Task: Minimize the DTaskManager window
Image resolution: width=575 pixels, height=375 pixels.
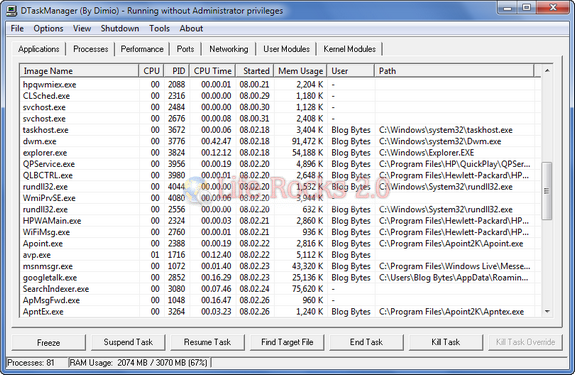Action: click(x=508, y=8)
